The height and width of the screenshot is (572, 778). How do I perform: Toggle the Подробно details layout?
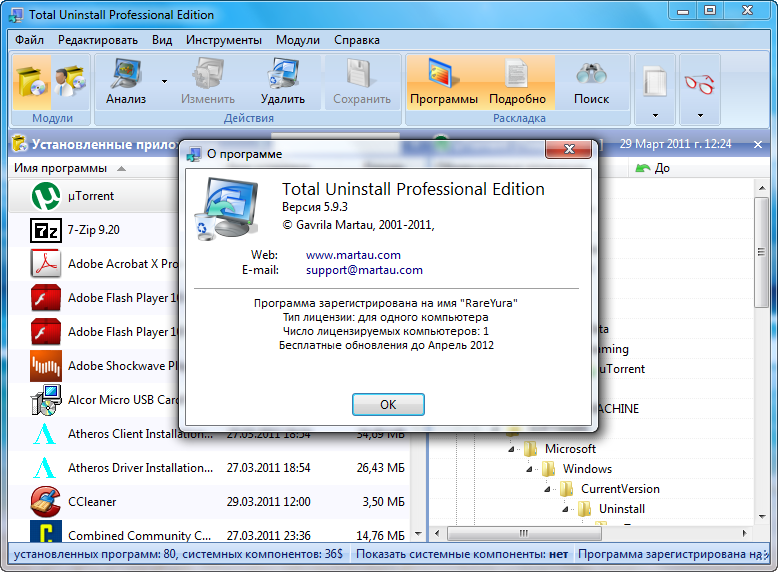coord(518,82)
